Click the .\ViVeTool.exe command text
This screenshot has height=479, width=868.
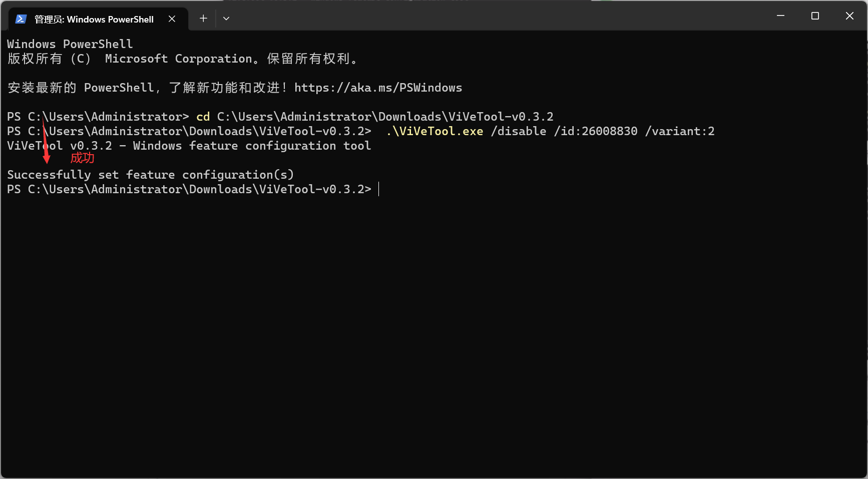[x=435, y=131]
